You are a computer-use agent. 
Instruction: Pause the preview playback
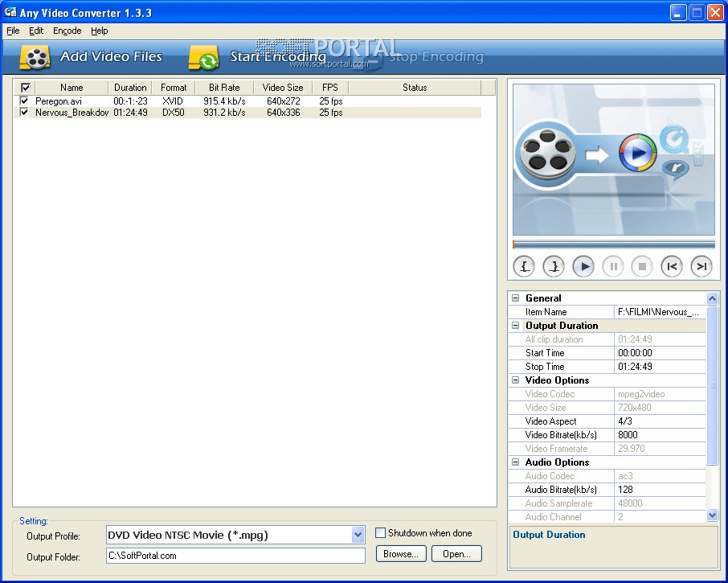pyautogui.click(x=613, y=267)
